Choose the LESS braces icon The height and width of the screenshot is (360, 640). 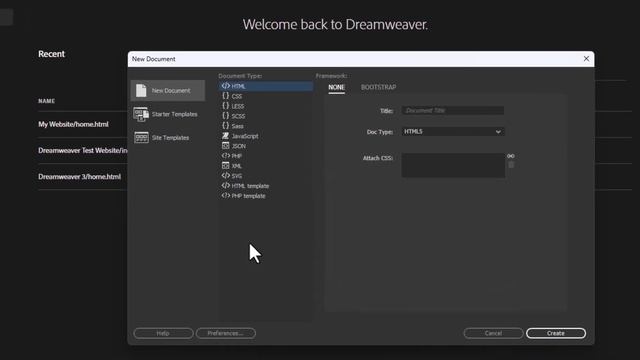click(225, 106)
